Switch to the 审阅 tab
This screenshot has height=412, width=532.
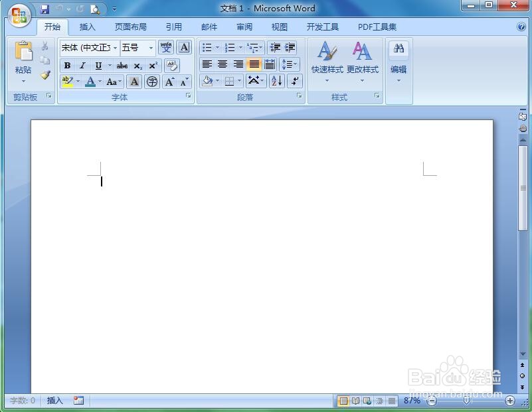(x=244, y=27)
